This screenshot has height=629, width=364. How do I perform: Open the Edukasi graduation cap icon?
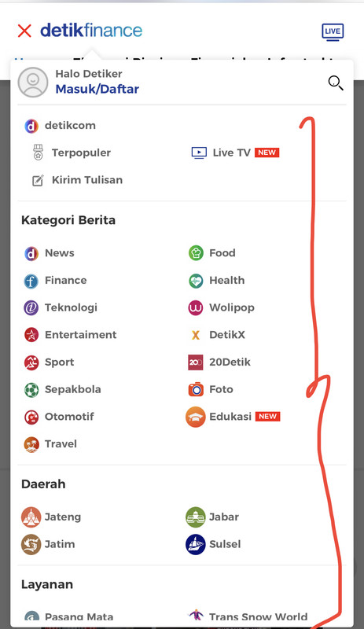[x=196, y=417]
